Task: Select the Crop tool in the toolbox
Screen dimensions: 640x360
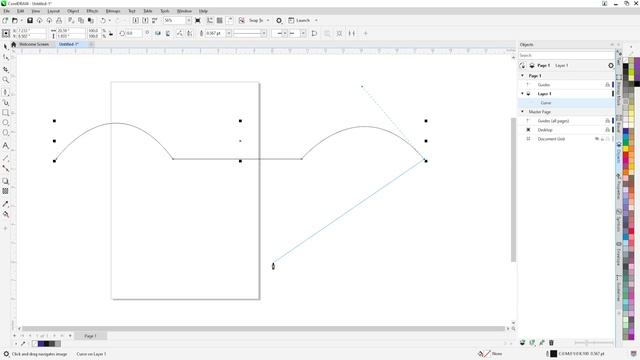Action: (6, 69)
